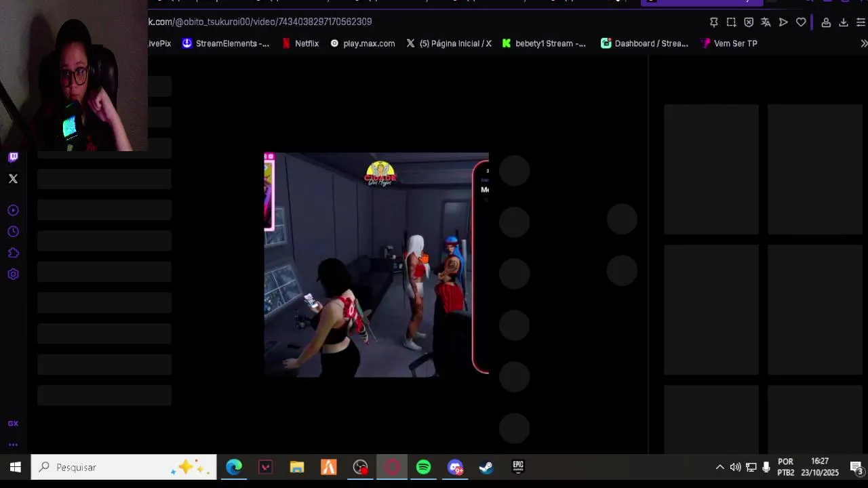
Task: Open Easy Setup sliders icon
Action: pos(861,22)
